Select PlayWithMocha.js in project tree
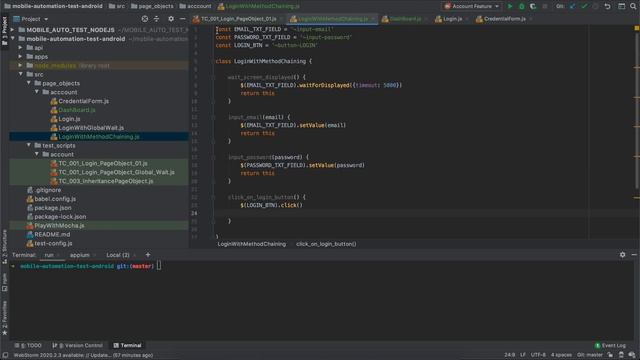Image resolution: width=640 pixels, height=360 pixels. [x=59, y=225]
